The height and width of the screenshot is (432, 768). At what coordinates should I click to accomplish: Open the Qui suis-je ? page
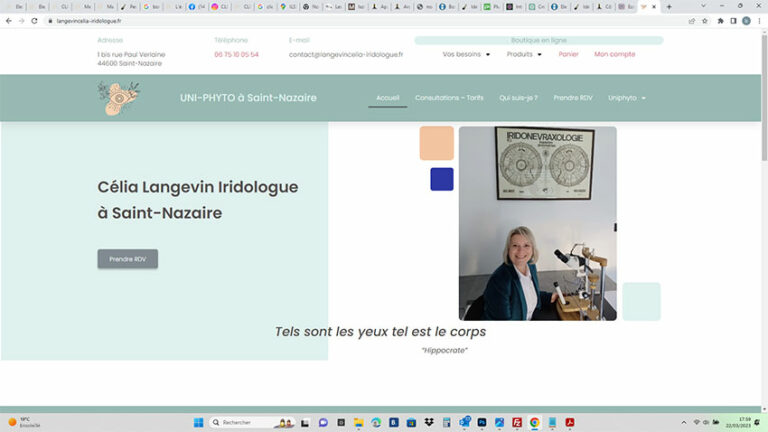[x=518, y=98]
